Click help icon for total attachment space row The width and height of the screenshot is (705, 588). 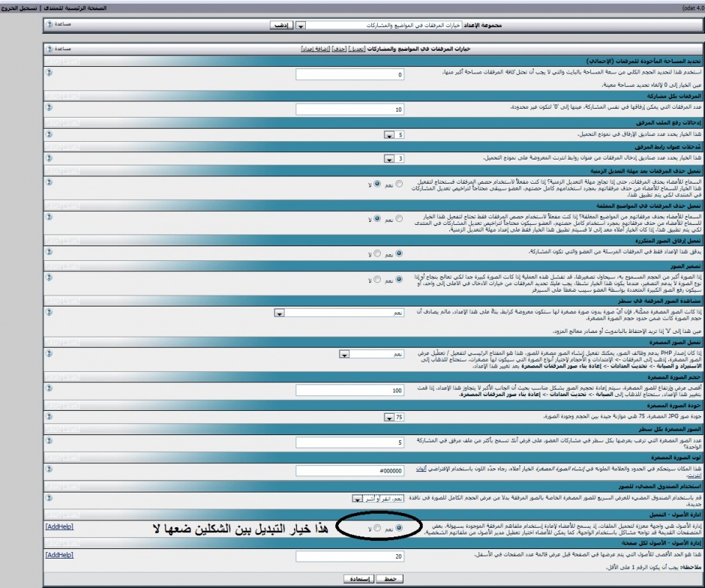coord(49,73)
